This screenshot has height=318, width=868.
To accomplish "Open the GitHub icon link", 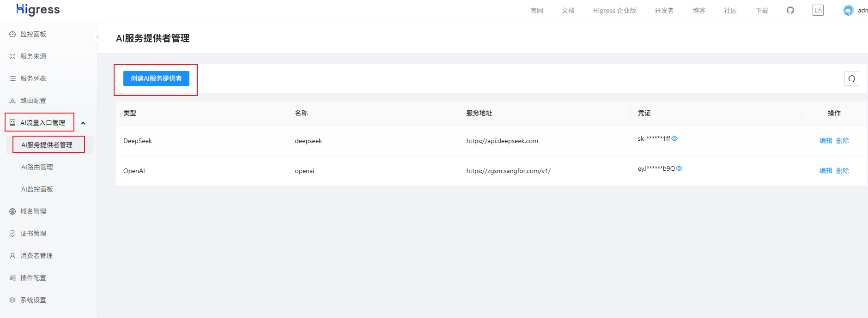I will (x=790, y=10).
